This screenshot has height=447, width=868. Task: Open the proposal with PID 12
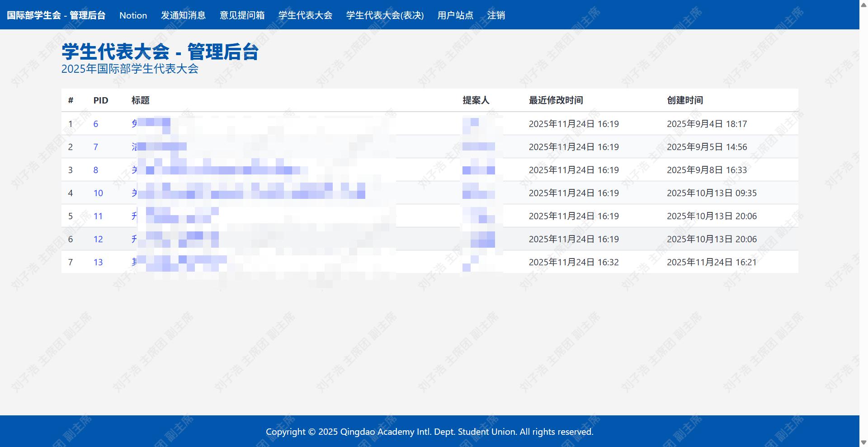coord(98,239)
